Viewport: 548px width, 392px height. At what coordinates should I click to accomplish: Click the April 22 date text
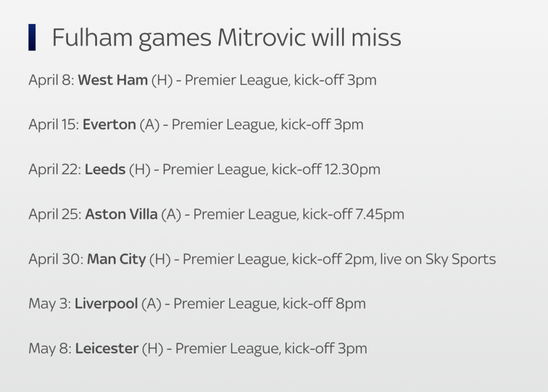[x=55, y=170]
